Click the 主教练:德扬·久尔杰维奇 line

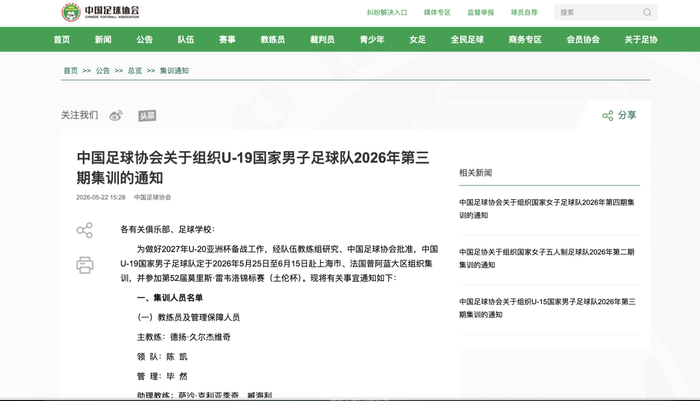click(183, 337)
